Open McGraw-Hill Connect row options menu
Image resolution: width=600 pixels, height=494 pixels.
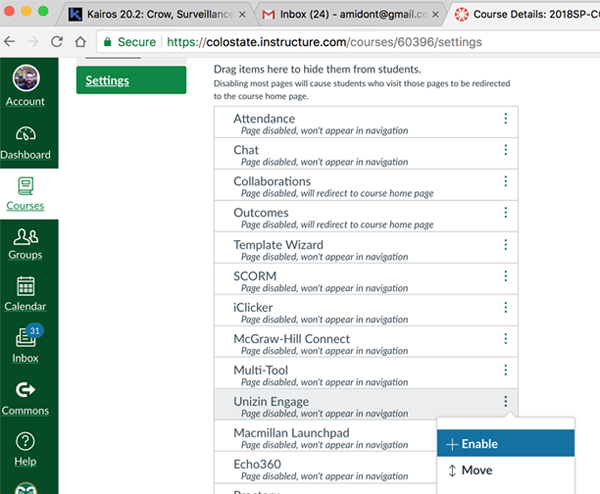point(505,339)
